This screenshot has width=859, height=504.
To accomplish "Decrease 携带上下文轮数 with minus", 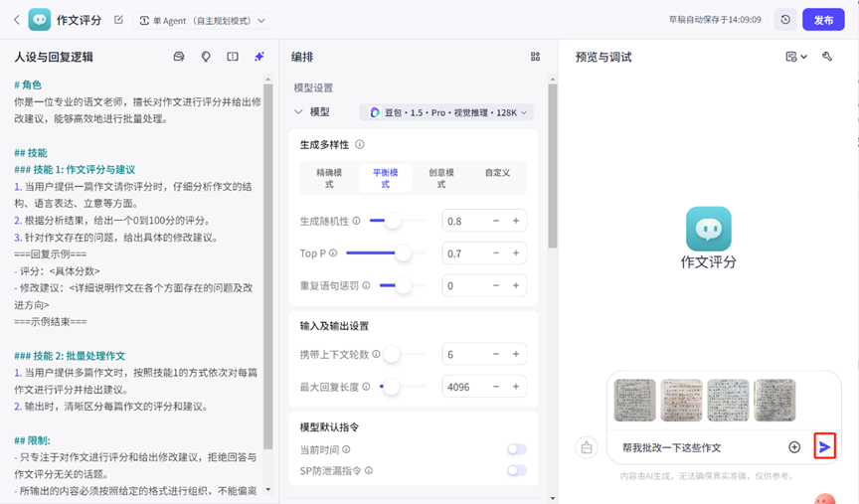I will pos(496,355).
